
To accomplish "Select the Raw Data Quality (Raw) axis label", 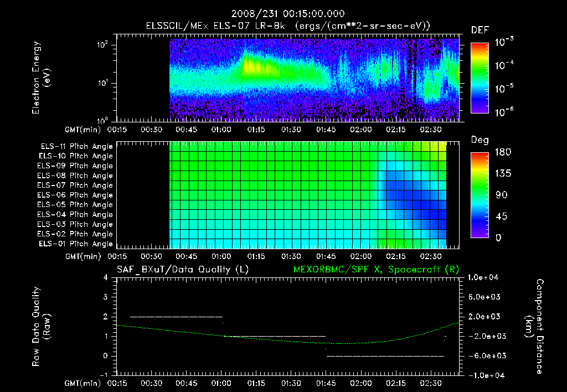I will click(x=41, y=327).
